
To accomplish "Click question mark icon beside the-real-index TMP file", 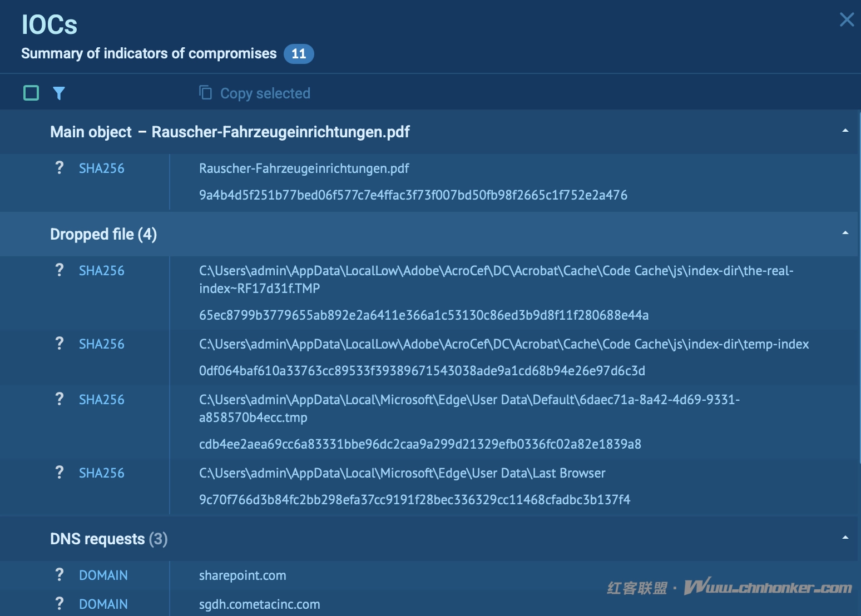I will [x=60, y=270].
